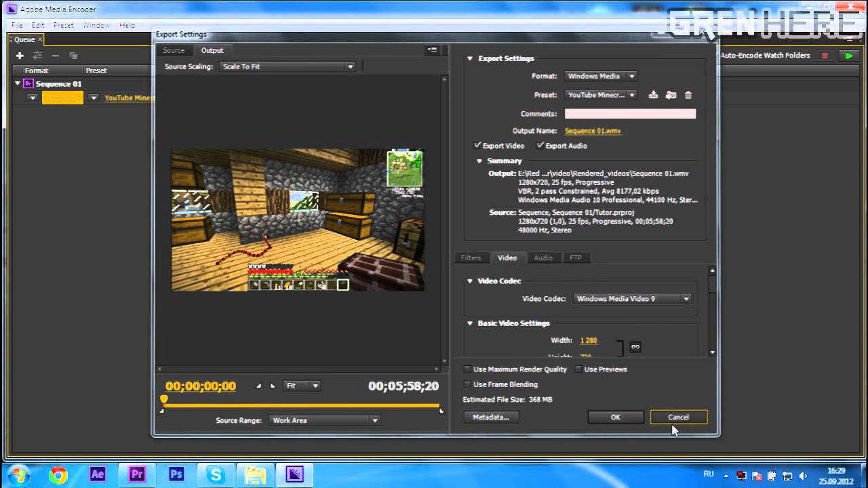This screenshot has height=488, width=868.
Task: Click the Add Source plus icon in Queue
Action: pos(20,56)
